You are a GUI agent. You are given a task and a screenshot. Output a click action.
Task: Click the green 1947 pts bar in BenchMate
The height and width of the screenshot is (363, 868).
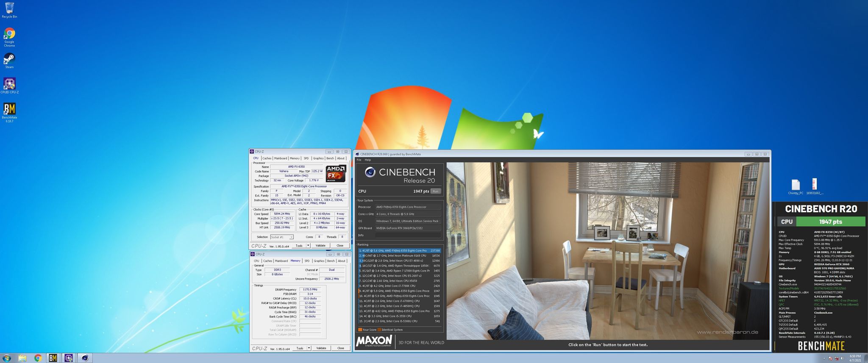point(830,222)
